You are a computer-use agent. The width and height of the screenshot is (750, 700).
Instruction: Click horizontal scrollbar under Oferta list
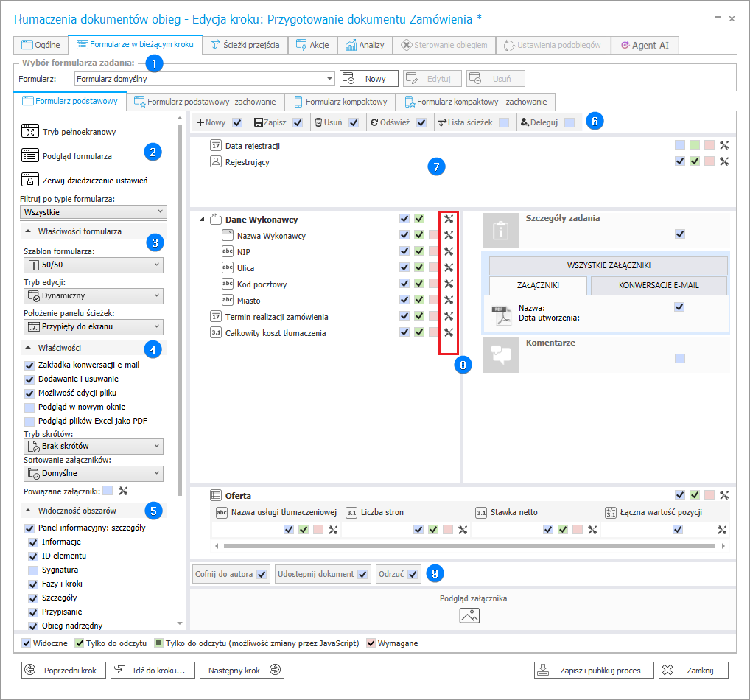pos(464,546)
